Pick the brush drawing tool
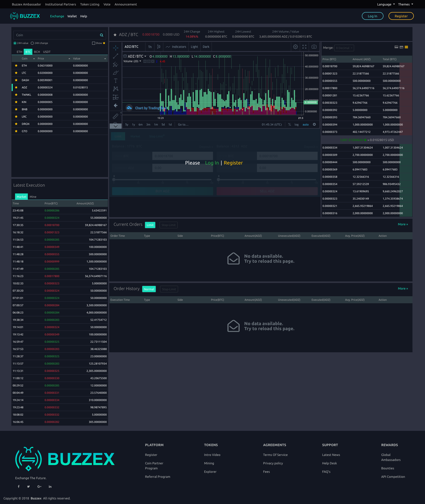 pyautogui.click(x=116, y=72)
